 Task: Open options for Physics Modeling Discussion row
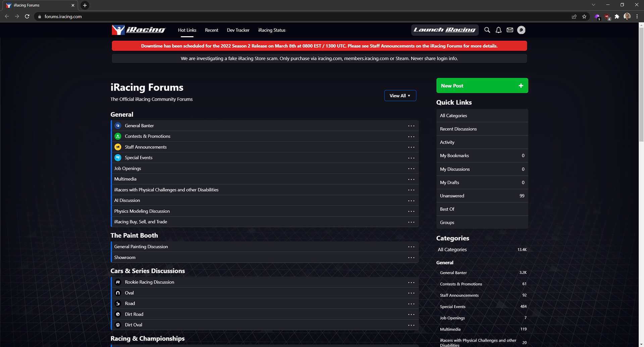click(x=411, y=212)
